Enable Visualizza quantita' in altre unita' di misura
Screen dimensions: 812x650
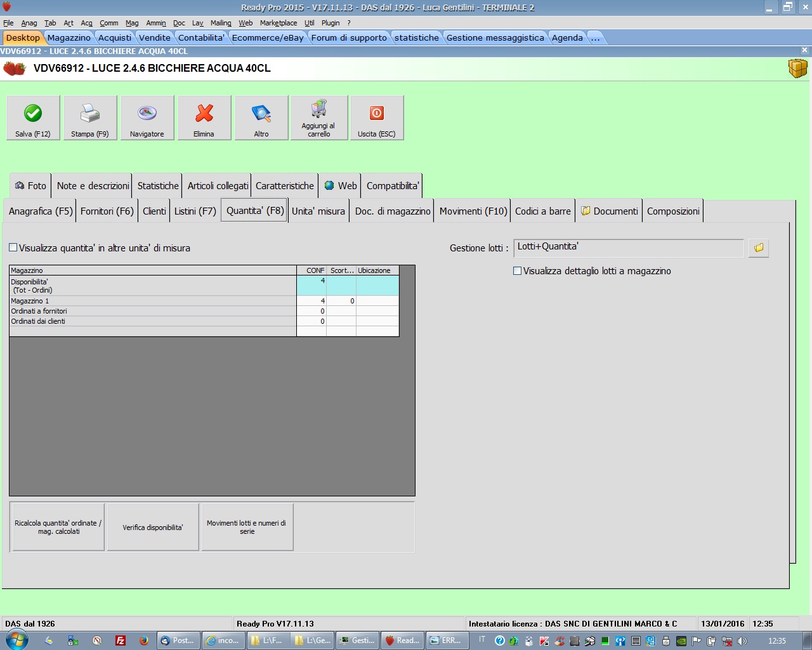13,248
